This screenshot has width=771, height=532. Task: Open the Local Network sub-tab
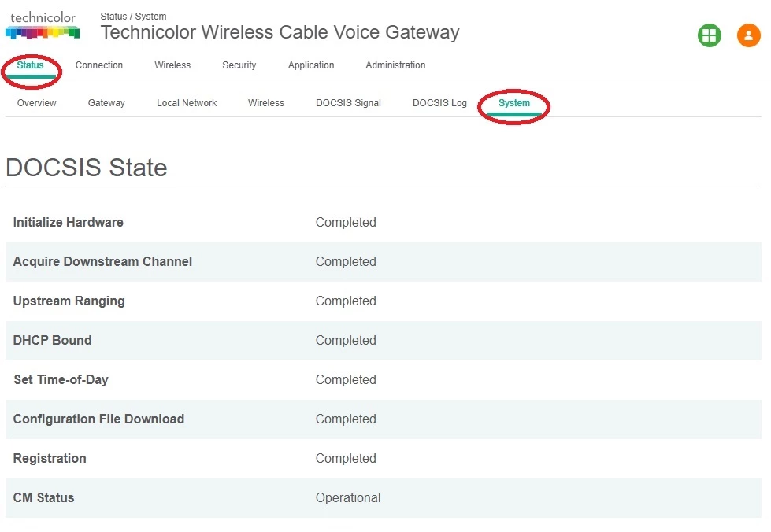click(187, 103)
